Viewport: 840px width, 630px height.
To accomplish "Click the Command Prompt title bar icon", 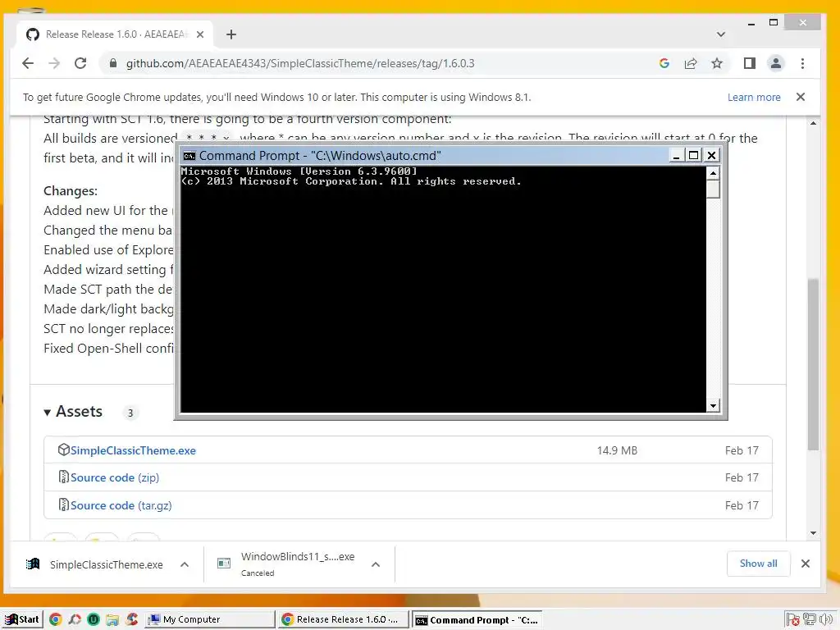I will point(189,156).
